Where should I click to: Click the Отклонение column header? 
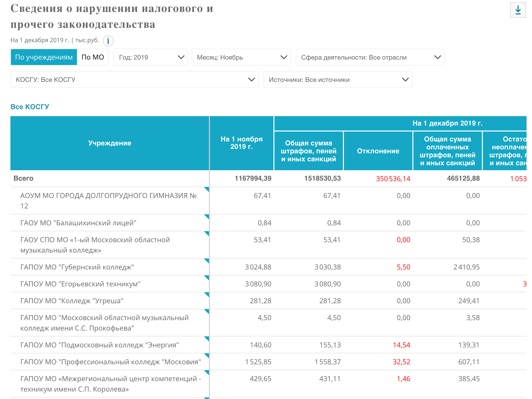[378, 151]
